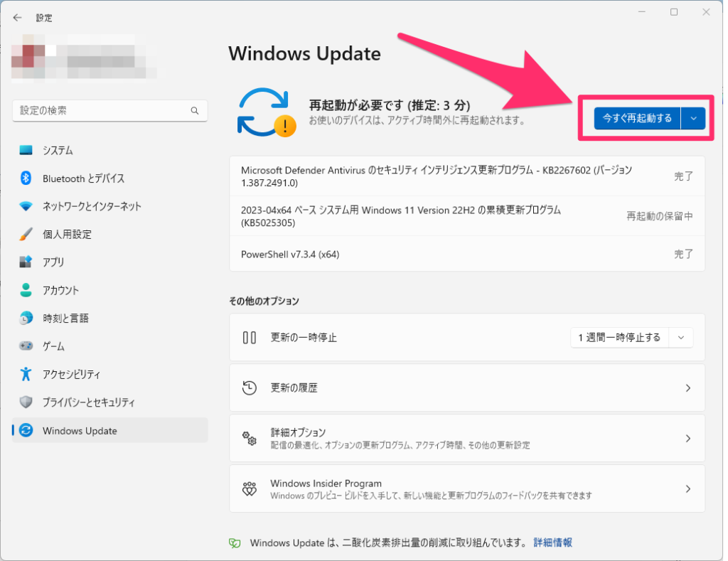Click the 時刻と言語 globe clock icon
The height and width of the screenshot is (561, 728).
click(x=26, y=318)
